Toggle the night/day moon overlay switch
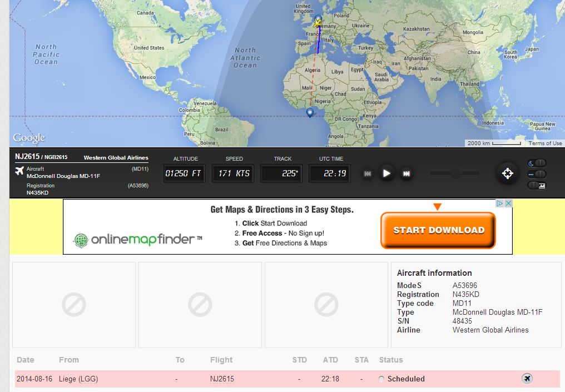The width and height of the screenshot is (565, 392). (537, 163)
